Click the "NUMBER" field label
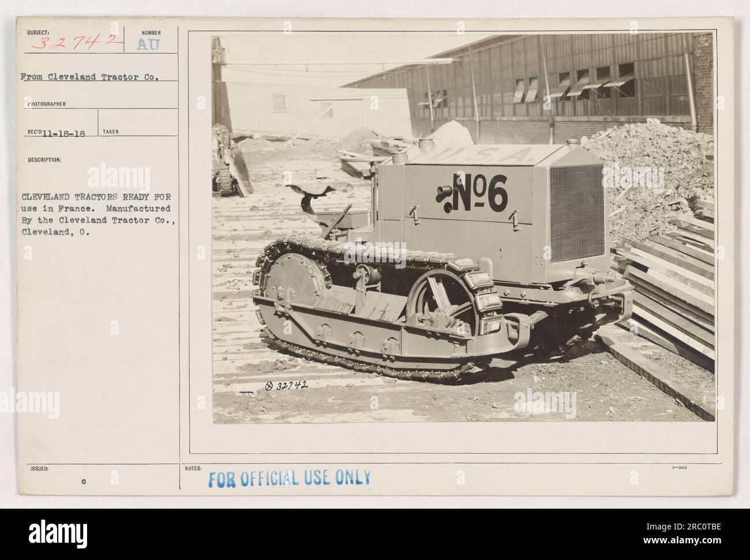 [x=150, y=33]
